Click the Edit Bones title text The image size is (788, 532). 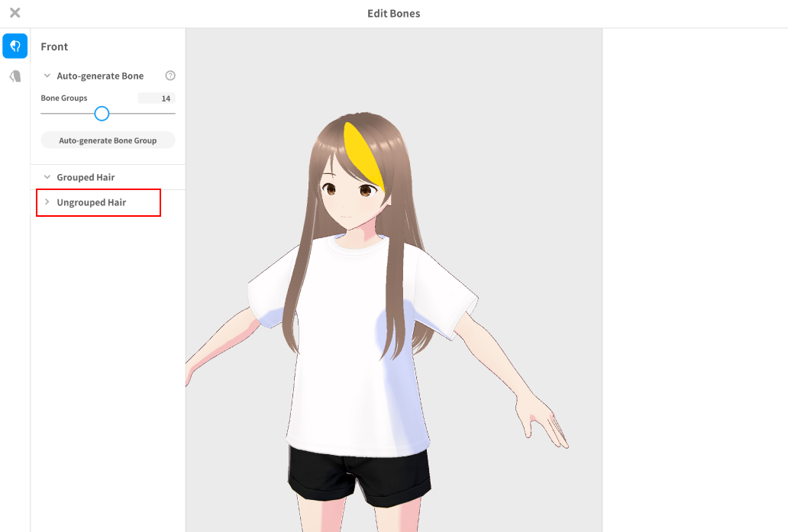tap(393, 13)
